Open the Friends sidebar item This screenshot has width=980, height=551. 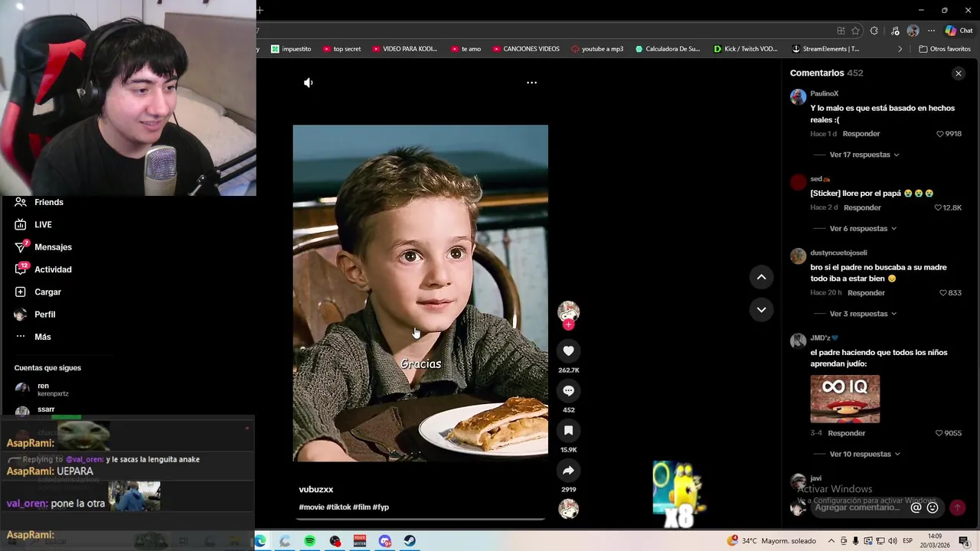[x=41, y=202]
